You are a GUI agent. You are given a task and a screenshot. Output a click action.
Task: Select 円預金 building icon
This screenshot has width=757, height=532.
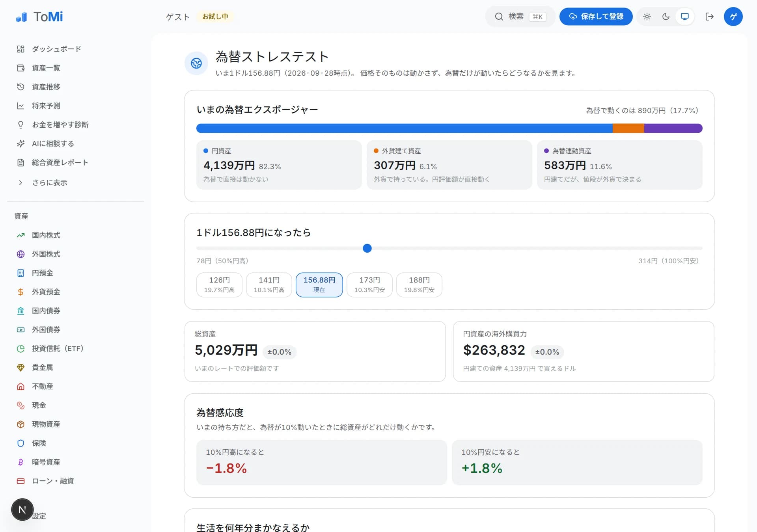point(21,273)
